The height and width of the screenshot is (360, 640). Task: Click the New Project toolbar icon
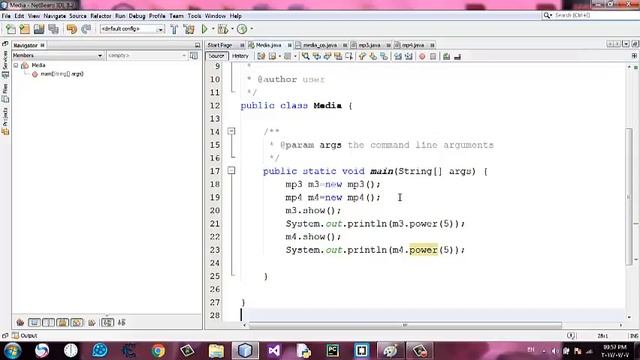pyautogui.click(x=24, y=29)
